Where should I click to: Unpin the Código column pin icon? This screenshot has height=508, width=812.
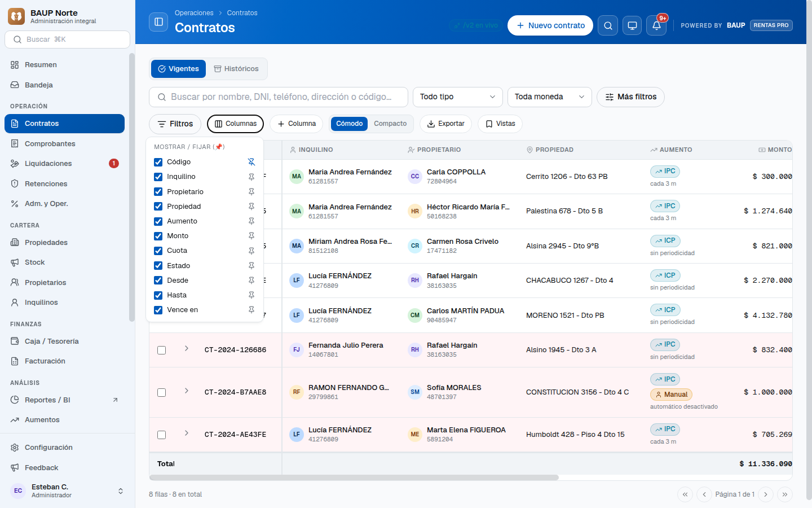(251, 162)
